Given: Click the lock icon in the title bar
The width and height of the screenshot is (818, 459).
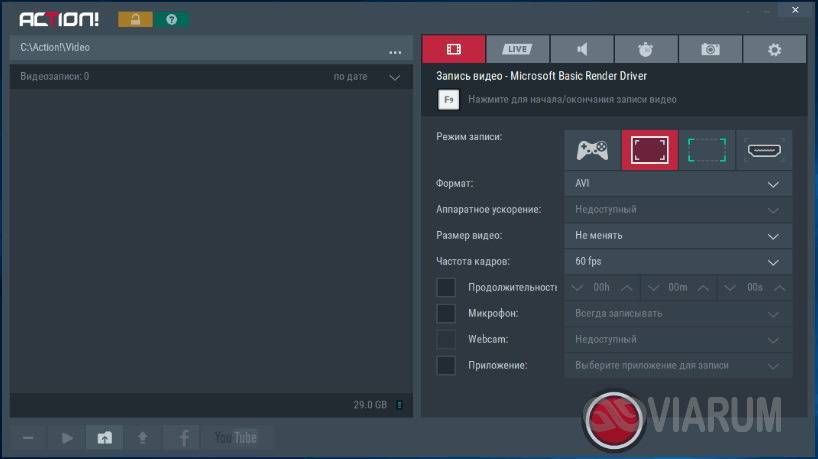Looking at the screenshot, I should click(x=135, y=20).
